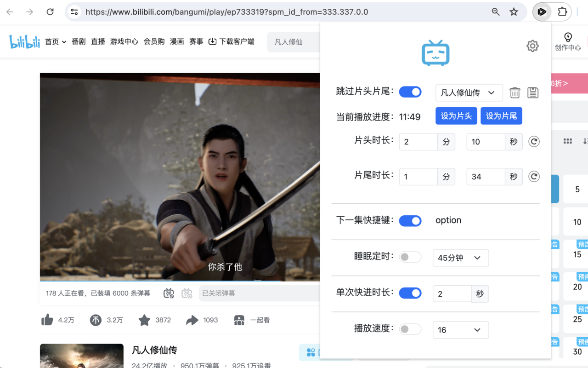Screen dimensions: 588x368
Task: Open the zoom magnifier in address bar
Action: pos(496,12)
